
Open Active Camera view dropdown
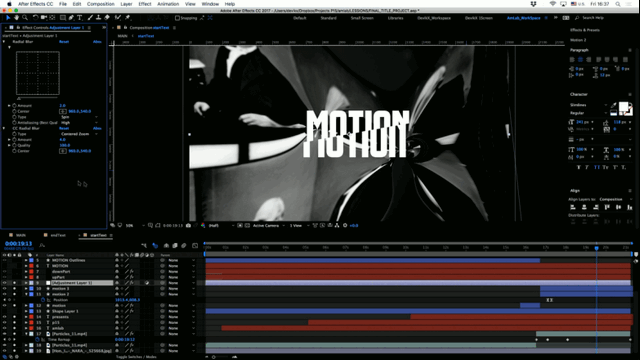click(x=269, y=225)
